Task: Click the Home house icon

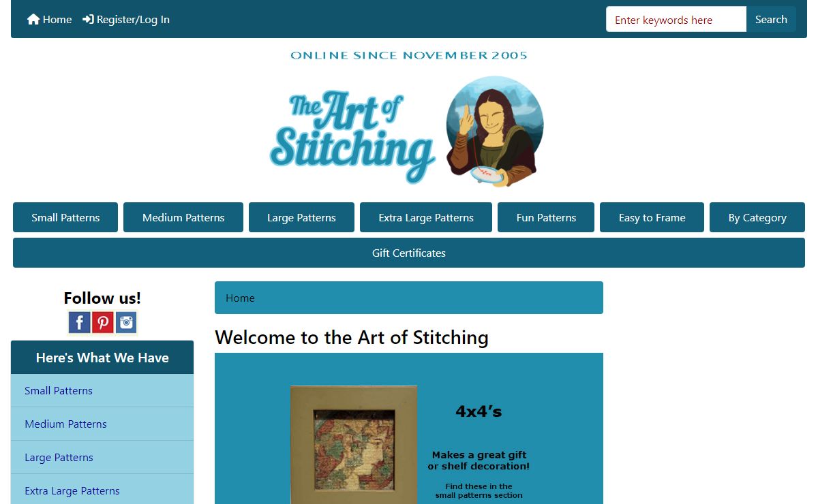Action: point(33,20)
